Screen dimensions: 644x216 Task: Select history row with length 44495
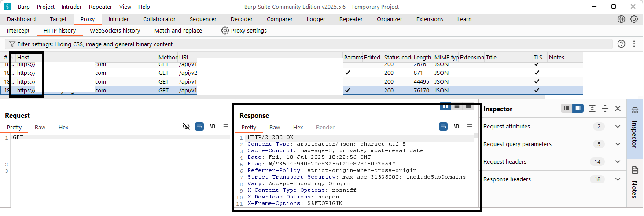pos(293,81)
